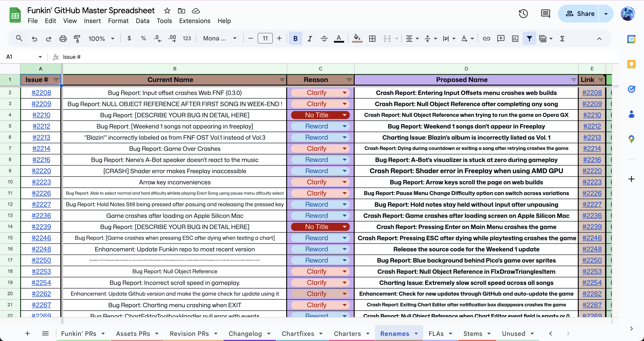The width and height of the screenshot is (644, 341).
Task: Apply currency format with dollar icon
Action: (129, 38)
